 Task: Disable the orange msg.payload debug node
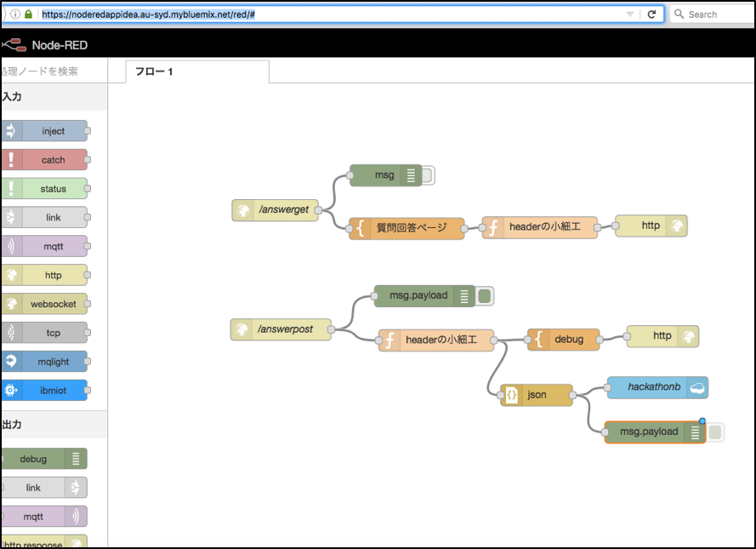(x=714, y=432)
